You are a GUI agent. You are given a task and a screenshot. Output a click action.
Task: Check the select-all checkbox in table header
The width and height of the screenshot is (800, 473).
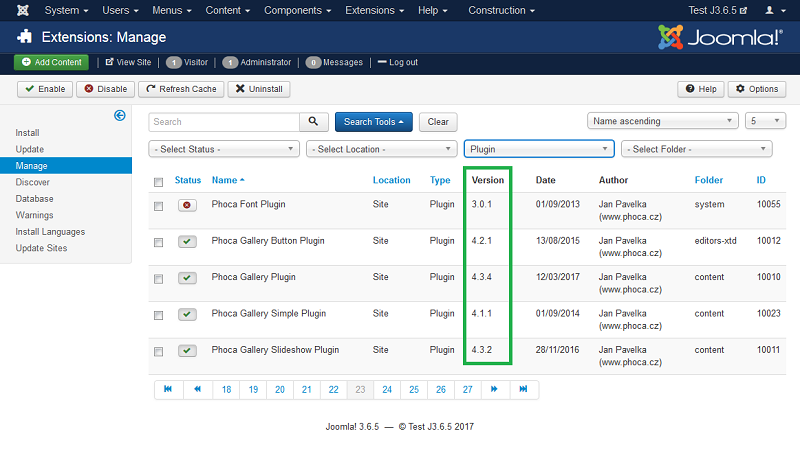pyautogui.click(x=158, y=181)
